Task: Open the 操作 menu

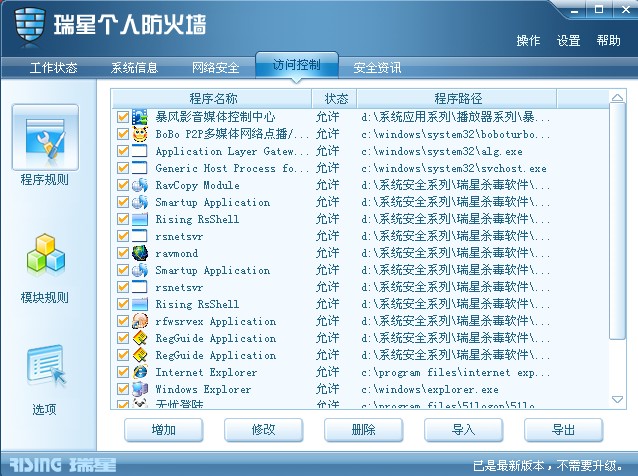Action: pos(528,41)
